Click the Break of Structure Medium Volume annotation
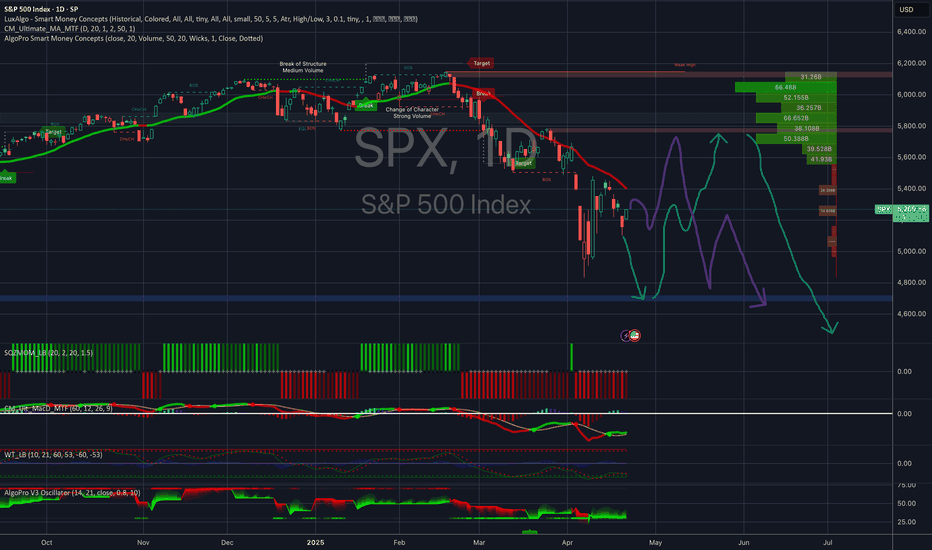This screenshot has height=550, width=932. [x=303, y=67]
